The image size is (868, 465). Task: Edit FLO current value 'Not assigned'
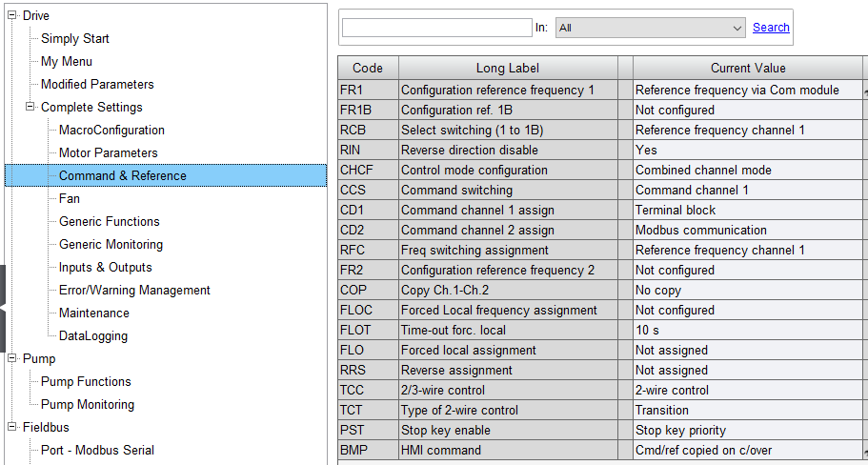tap(748, 350)
